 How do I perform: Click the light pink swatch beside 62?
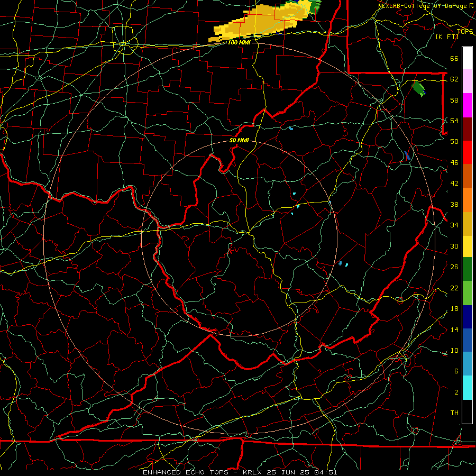pyautogui.click(x=467, y=81)
